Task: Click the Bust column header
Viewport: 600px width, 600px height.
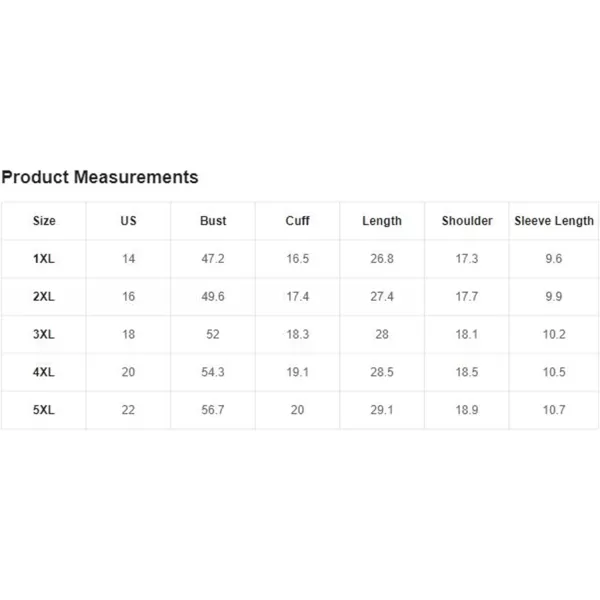Action: pos(213,221)
